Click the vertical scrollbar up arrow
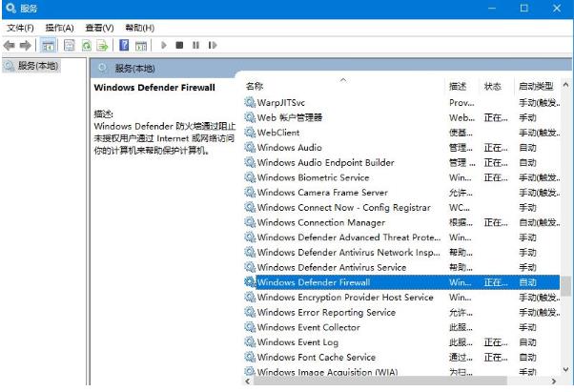The width and height of the screenshot is (574, 392). (x=566, y=85)
